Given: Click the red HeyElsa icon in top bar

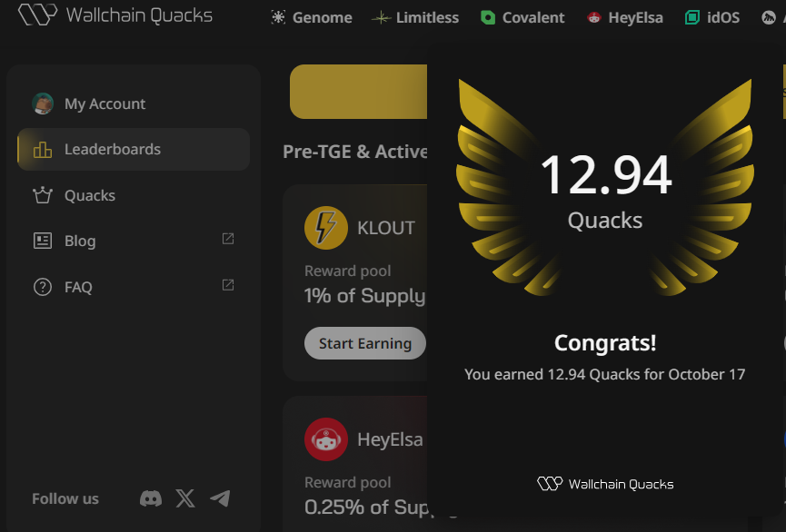Looking at the screenshot, I should [594, 17].
